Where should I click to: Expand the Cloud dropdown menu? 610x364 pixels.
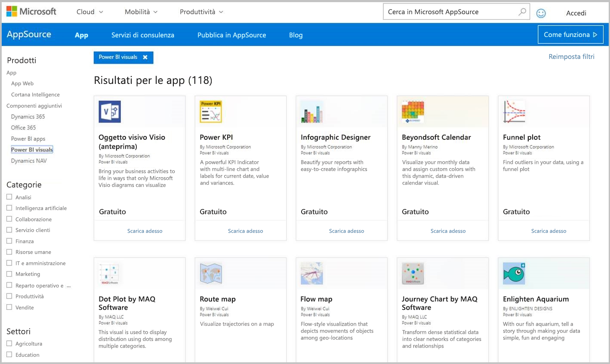[89, 12]
